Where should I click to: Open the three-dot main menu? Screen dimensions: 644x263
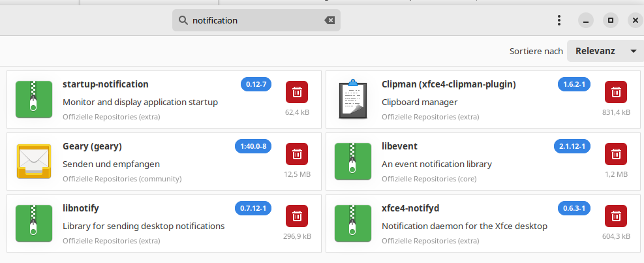[x=559, y=20]
